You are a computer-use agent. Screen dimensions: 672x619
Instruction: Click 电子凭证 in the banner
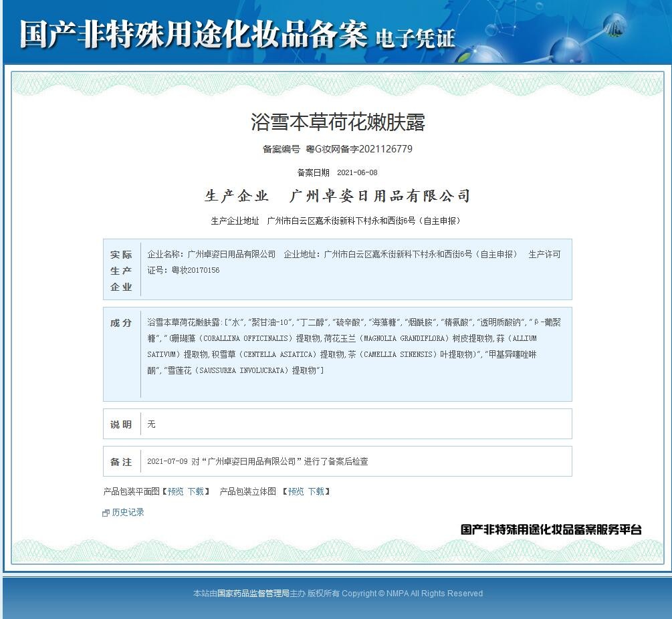pyautogui.click(x=415, y=39)
